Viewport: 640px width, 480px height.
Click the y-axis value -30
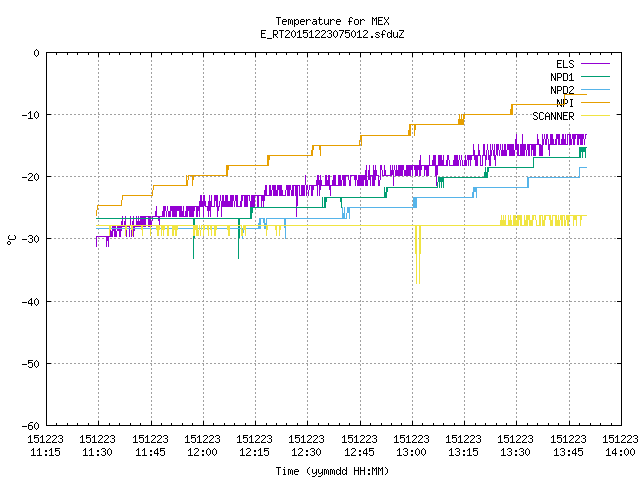click(31, 239)
